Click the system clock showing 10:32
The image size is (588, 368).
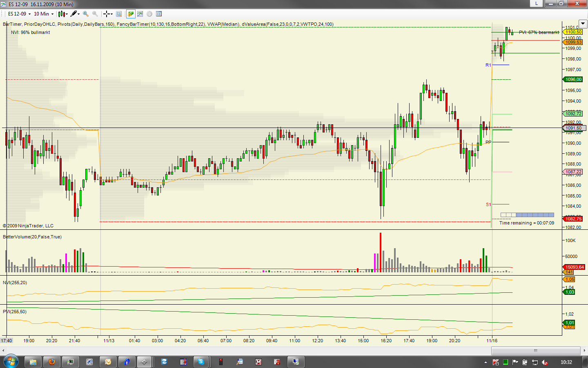[x=566, y=362]
